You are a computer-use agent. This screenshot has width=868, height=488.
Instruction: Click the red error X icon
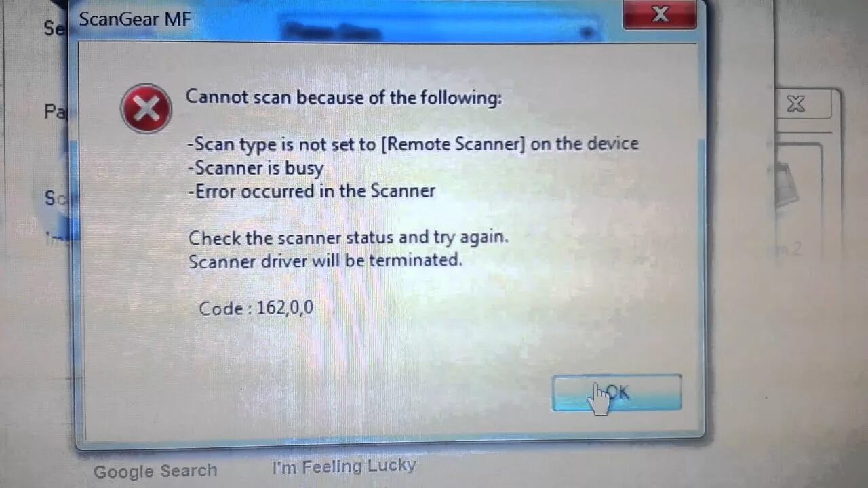pyautogui.click(x=146, y=109)
